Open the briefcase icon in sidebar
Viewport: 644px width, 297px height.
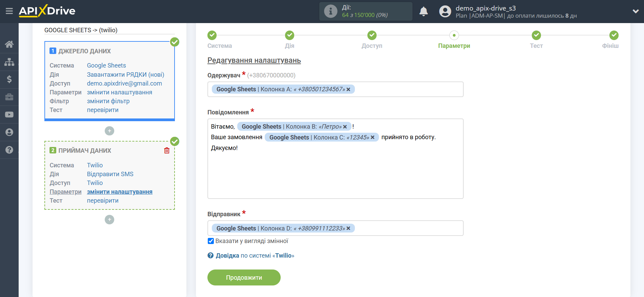tap(9, 97)
